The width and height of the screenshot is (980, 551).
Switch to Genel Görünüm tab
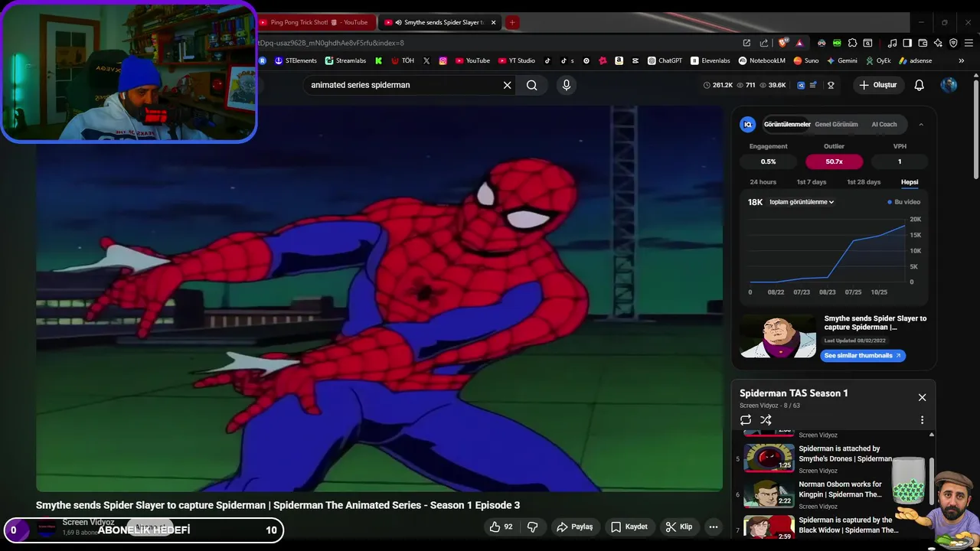[836, 124]
